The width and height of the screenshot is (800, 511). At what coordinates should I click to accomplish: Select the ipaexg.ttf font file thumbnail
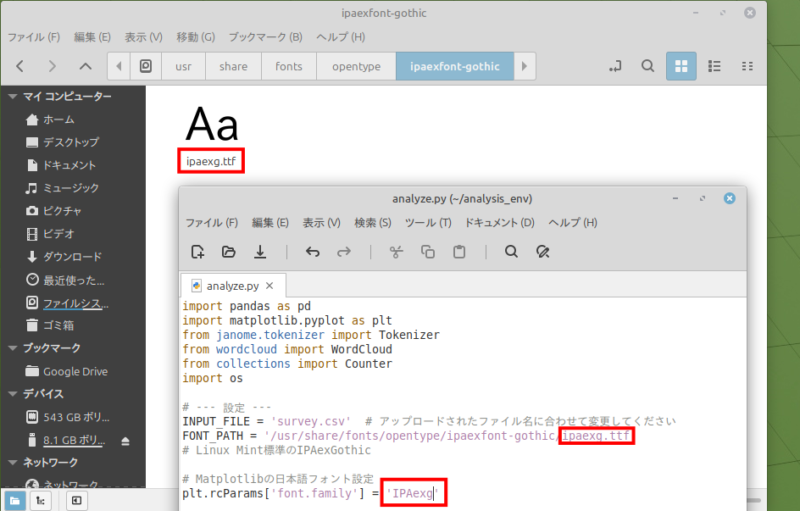coord(212,128)
